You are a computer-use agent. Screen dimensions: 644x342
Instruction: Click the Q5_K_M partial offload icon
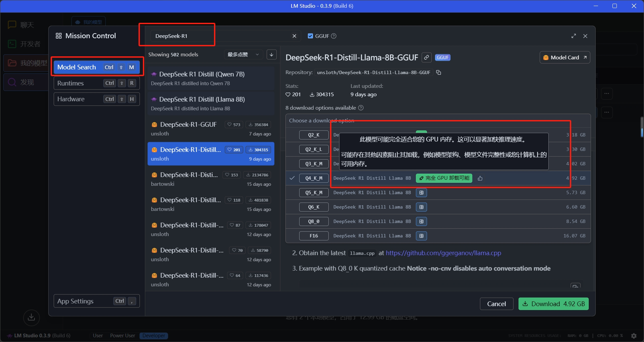(421, 193)
